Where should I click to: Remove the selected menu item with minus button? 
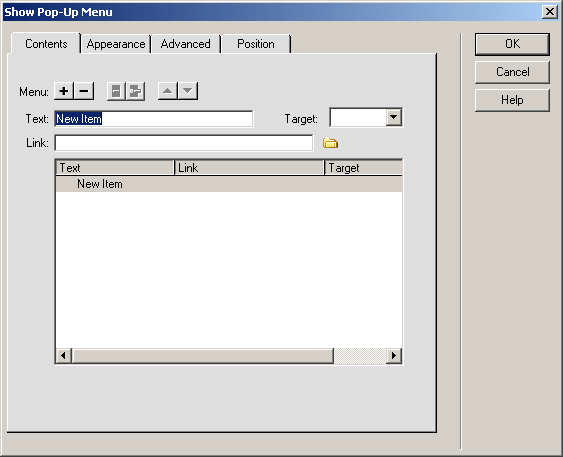point(84,91)
